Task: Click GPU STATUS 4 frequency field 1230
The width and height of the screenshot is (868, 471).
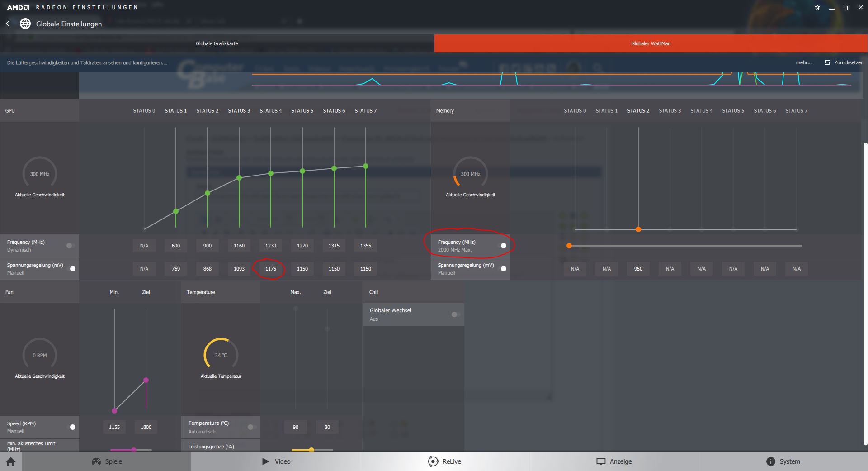Action: [271, 246]
